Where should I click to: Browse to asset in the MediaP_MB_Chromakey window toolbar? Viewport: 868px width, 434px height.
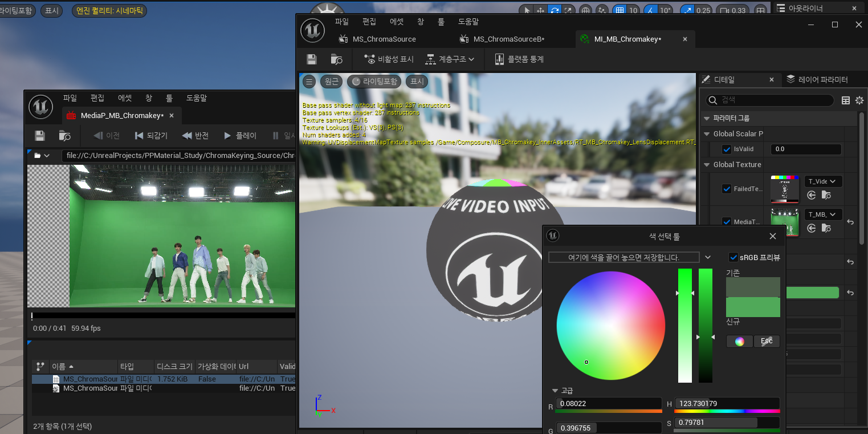point(64,136)
